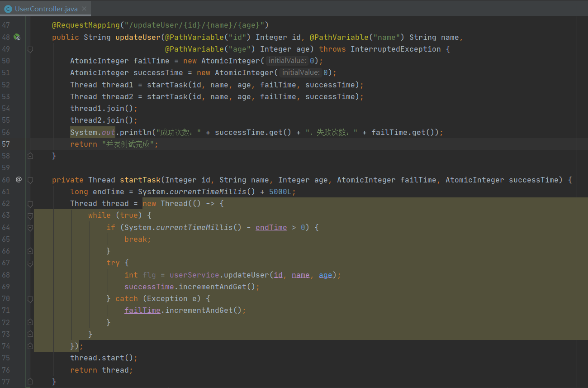Click thread1.join() call on line 54
Viewport: 588px width, 388px height.
pos(104,108)
